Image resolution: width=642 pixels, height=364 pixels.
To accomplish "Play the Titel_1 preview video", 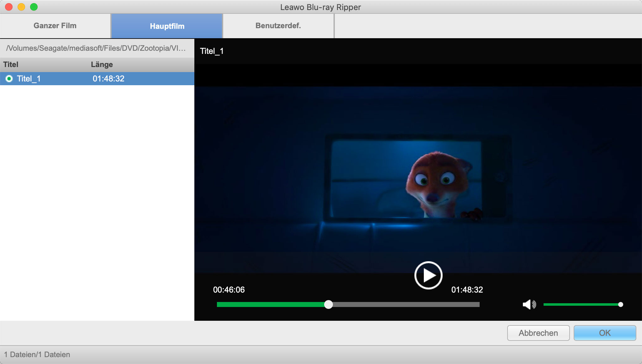I will pyautogui.click(x=428, y=275).
